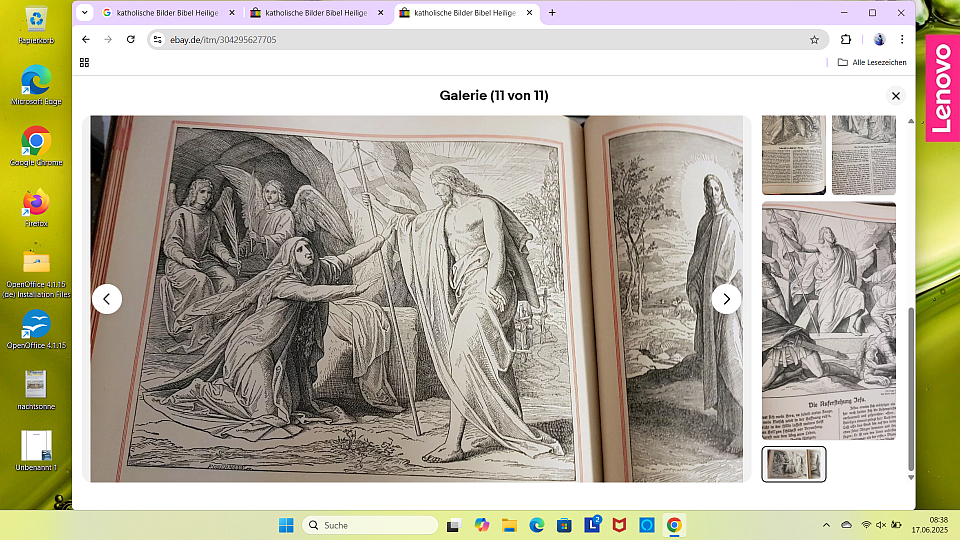The image size is (960, 540).
Task: Open the Chrome profile avatar
Action: coord(879,39)
